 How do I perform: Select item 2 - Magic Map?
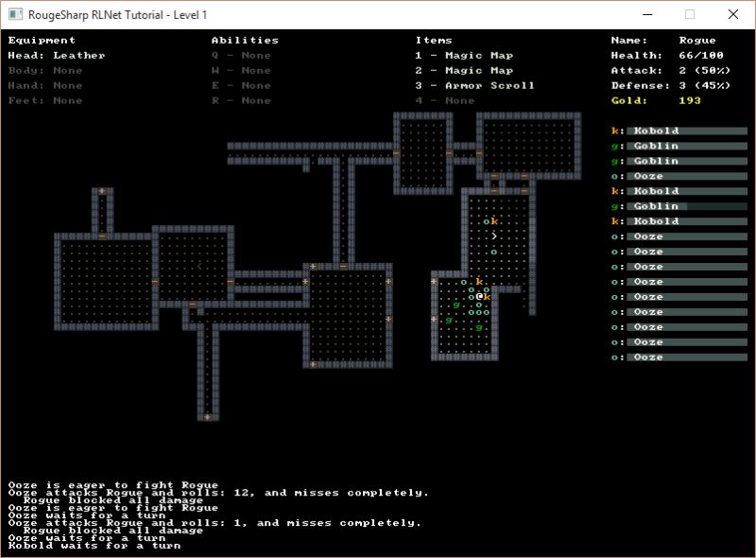464,71
